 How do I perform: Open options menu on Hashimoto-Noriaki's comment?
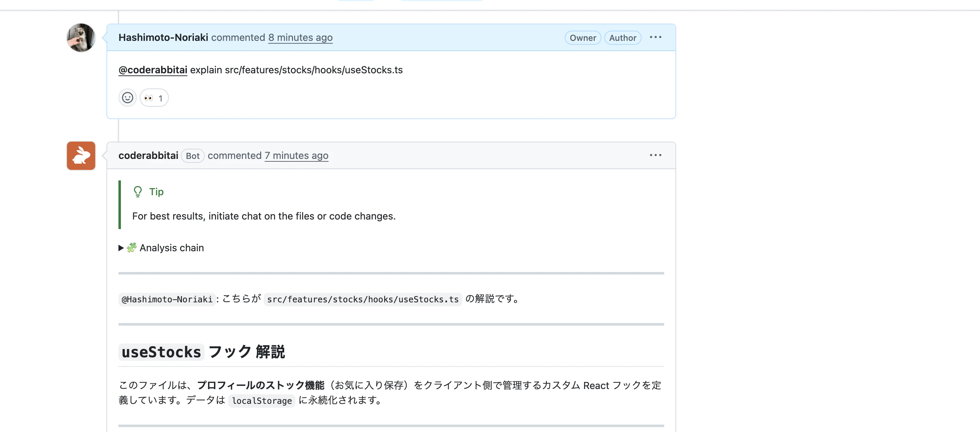tap(655, 37)
